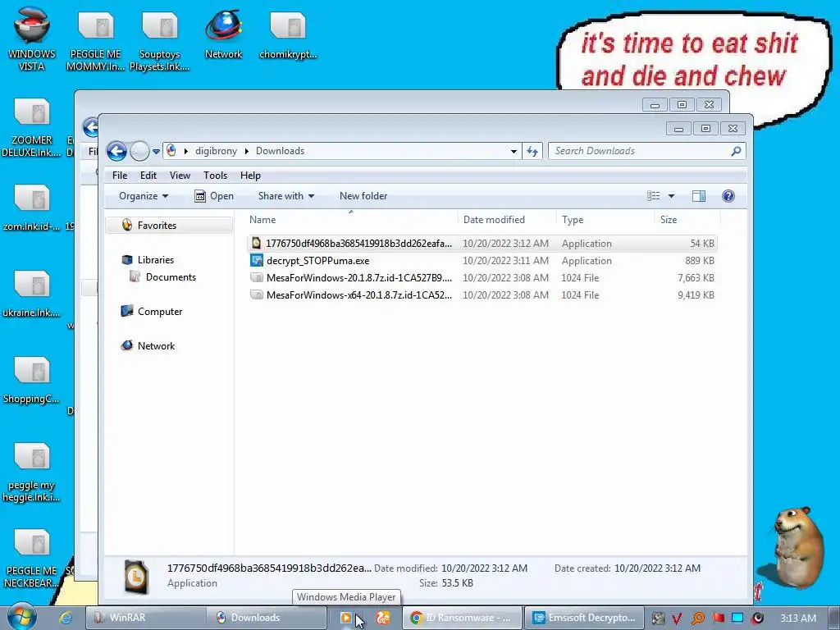Select Network in the navigation pane
The image size is (840, 630).
point(148,346)
